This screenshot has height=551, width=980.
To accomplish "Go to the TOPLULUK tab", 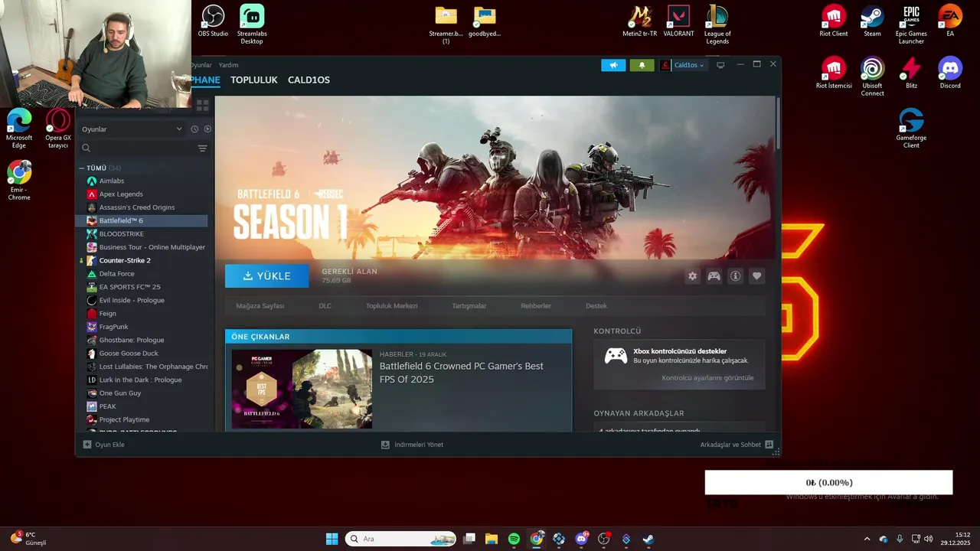I will pyautogui.click(x=253, y=80).
